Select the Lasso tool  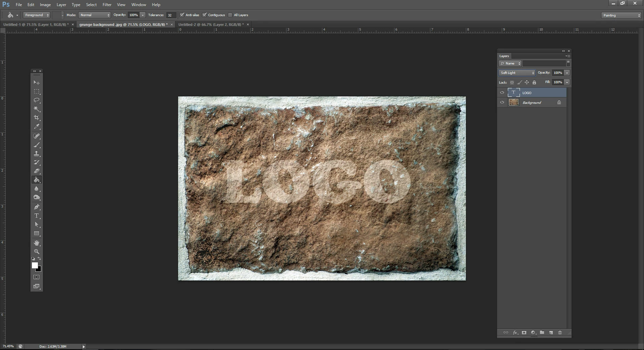coord(37,100)
